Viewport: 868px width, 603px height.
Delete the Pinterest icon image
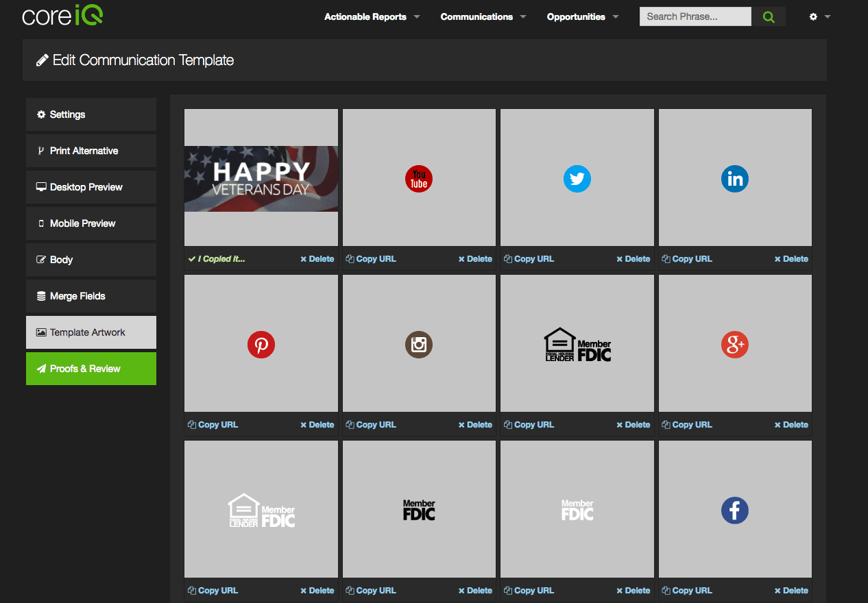click(x=317, y=425)
